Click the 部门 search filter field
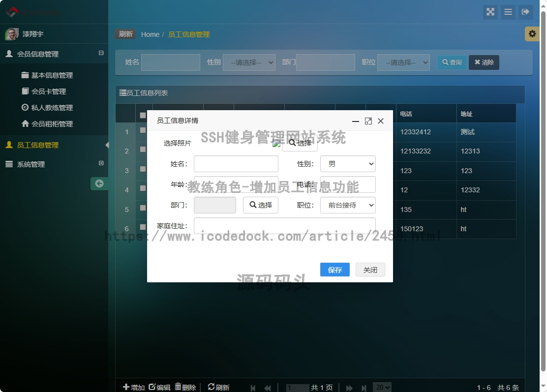 click(326, 62)
